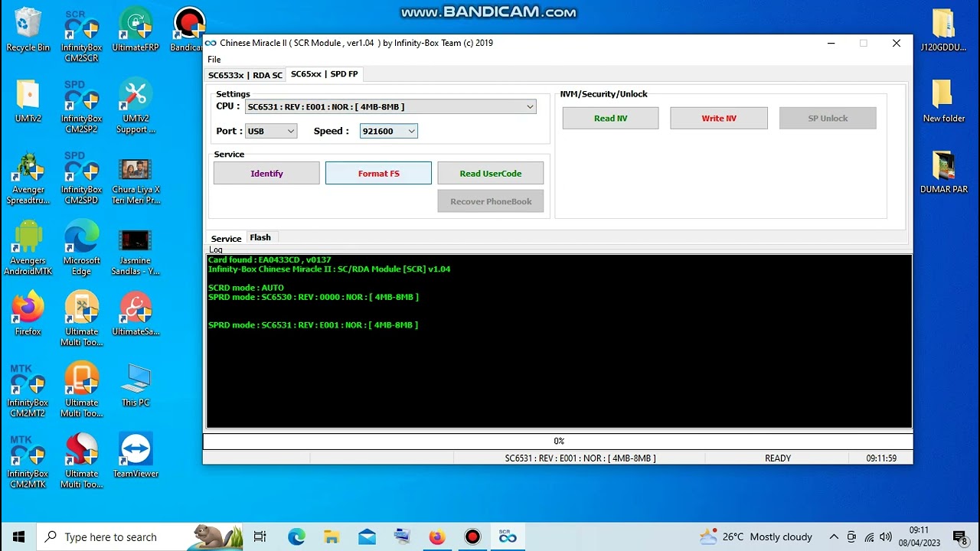Open Firefox desktop shortcut

pos(28,315)
